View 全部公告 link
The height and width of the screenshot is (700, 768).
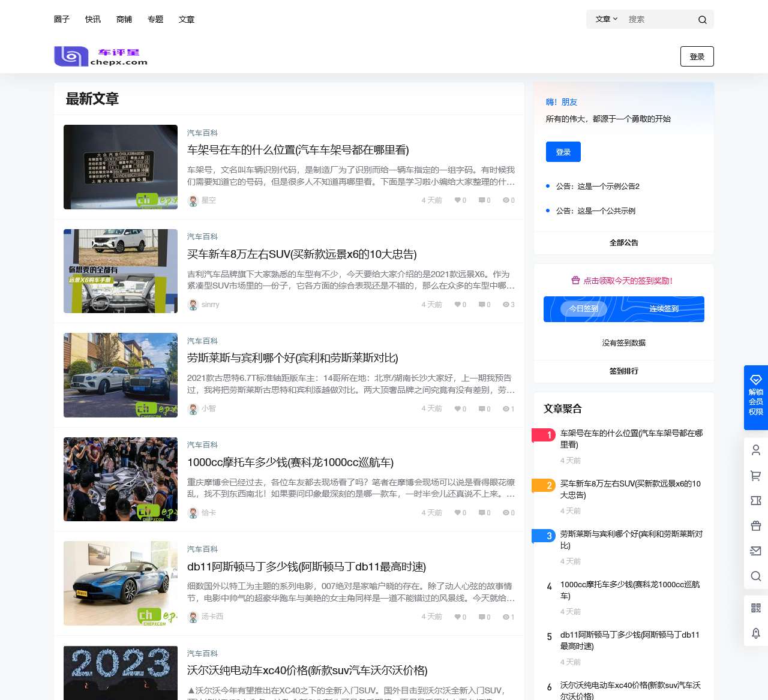624,243
